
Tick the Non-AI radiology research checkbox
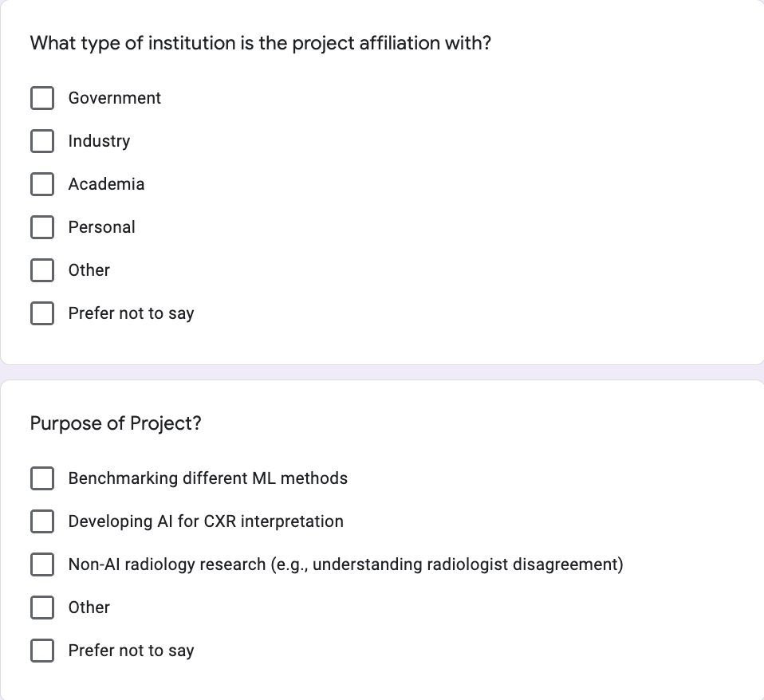point(42,564)
